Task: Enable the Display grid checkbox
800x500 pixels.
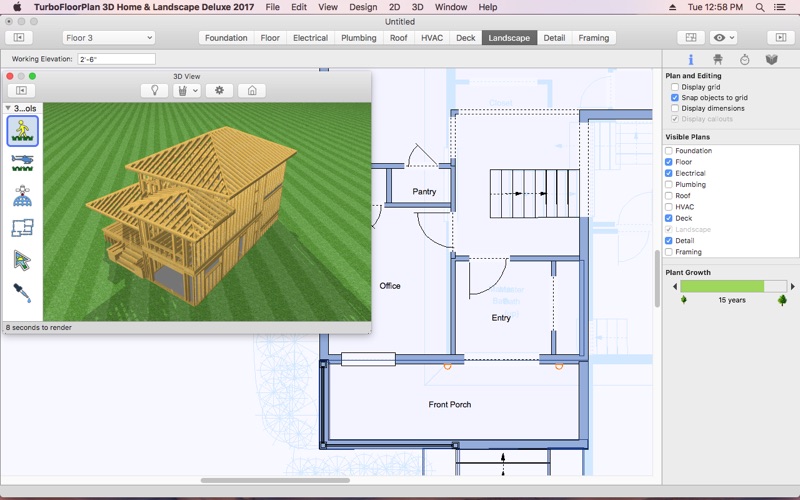Action: tap(675, 87)
